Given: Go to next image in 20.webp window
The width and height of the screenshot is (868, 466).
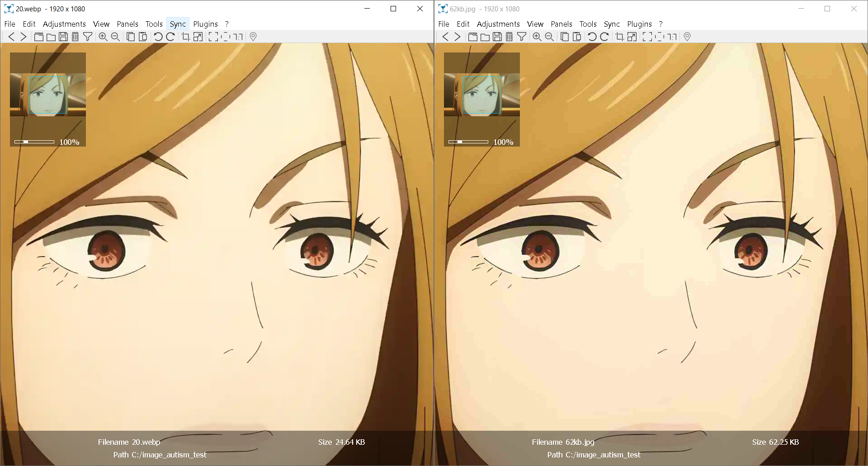Looking at the screenshot, I should pyautogui.click(x=24, y=37).
